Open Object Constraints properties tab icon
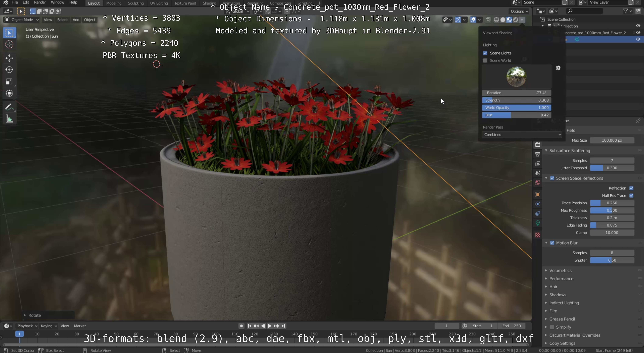The height and width of the screenshot is (353, 644). click(x=538, y=214)
